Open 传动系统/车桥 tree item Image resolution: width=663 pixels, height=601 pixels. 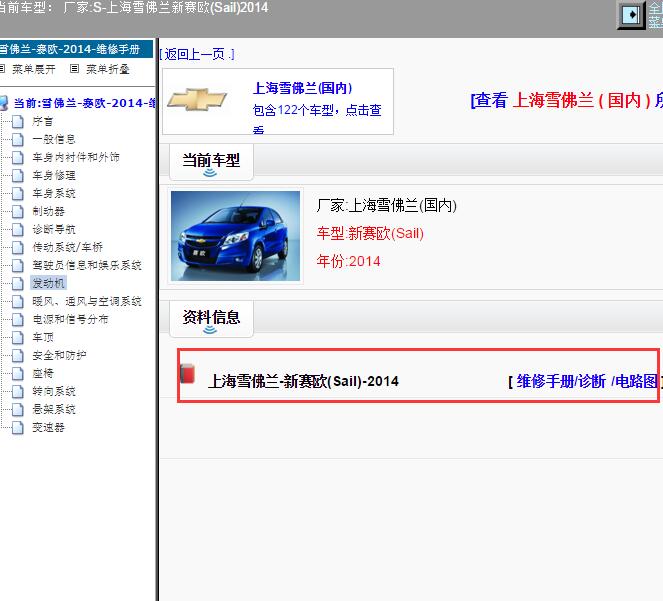click(x=68, y=247)
